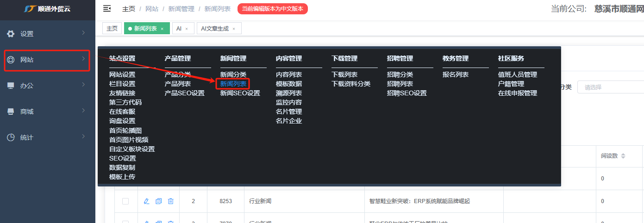
Task: Open 报名列表 under 教务管理
Action: (x=456, y=74)
